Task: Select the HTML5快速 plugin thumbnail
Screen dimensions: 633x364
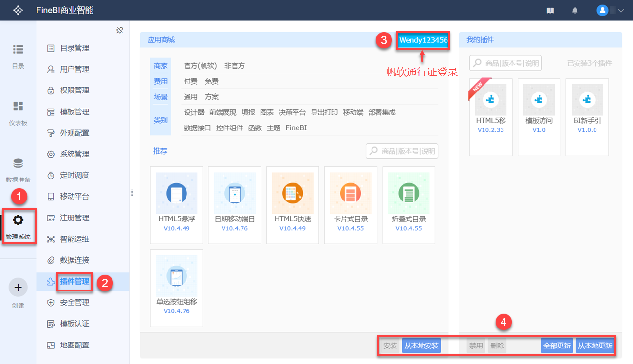Action: pos(293,193)
